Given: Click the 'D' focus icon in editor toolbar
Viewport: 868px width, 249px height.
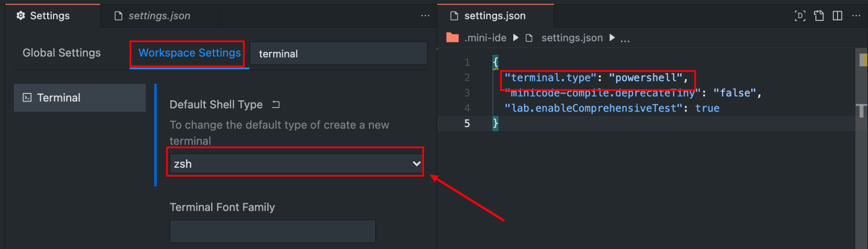Looking at the screenshot, I should click(800, 16).
